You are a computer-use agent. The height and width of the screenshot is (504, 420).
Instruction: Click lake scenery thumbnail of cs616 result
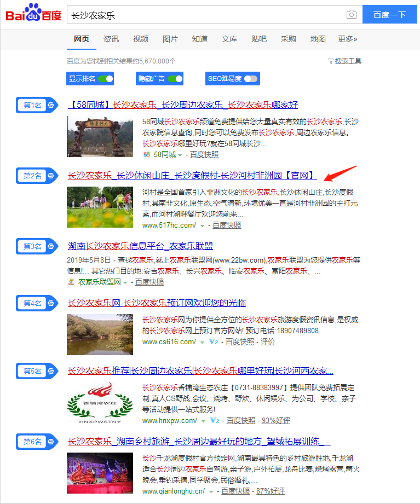click(100, 334)
